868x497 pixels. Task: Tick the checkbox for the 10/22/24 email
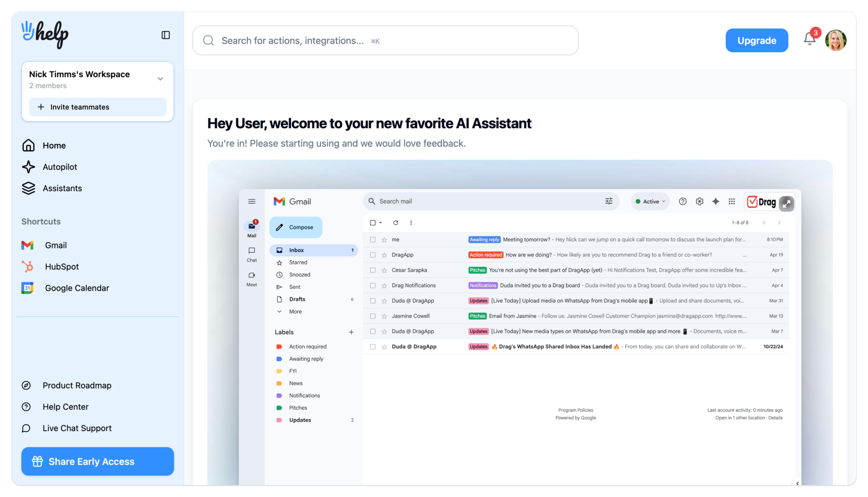pyautogui.click(x=373, y=347)
